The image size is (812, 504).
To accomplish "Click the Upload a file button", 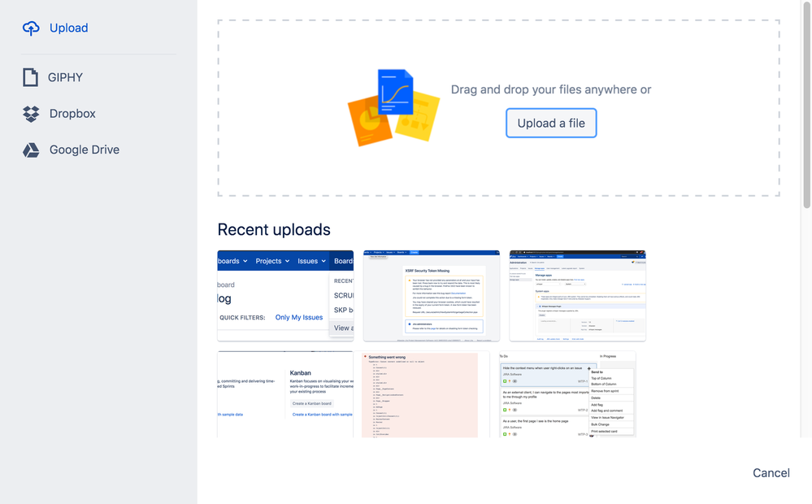I will (x=551, y=124).
